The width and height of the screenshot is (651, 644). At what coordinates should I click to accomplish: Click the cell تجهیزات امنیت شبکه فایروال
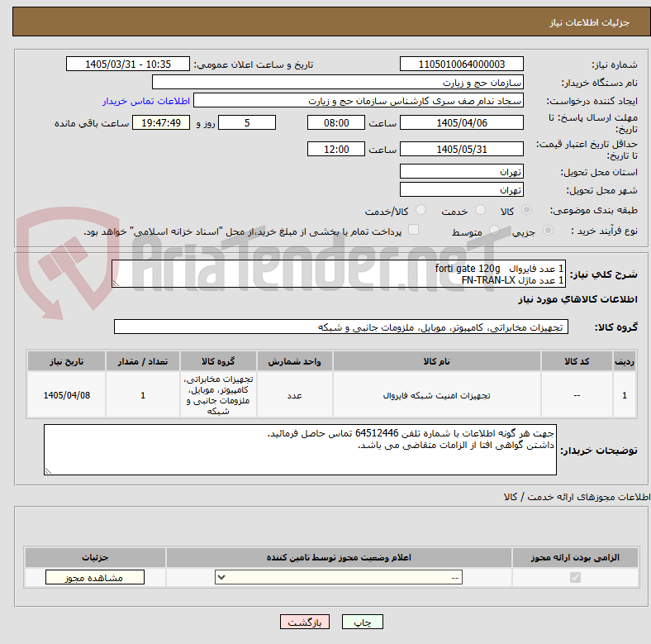point(436,395)
